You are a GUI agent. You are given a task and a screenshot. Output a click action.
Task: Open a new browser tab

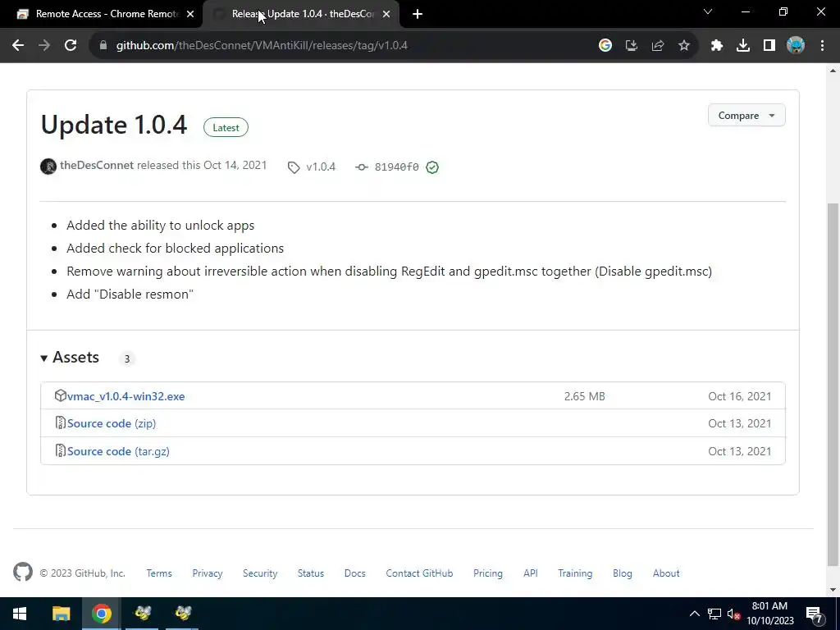(x=418, y=15)
